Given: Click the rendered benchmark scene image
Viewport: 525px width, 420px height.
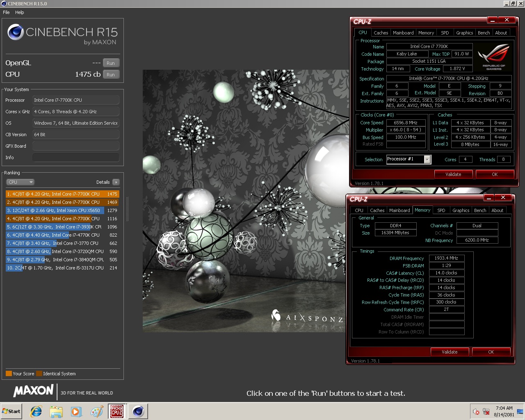Looking at the screenshot, I should coord(244,201).
